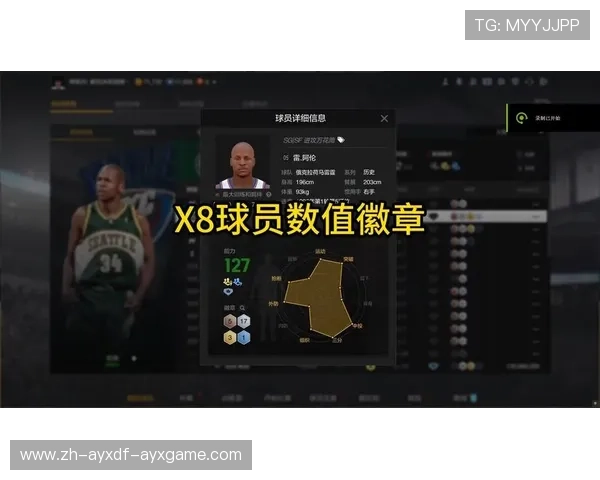Image resolution: width=600 pixels, height=480 pixels.
Task: Click the wingspan value 203cm
Action: pyautogui.click(x=372, y=182)
